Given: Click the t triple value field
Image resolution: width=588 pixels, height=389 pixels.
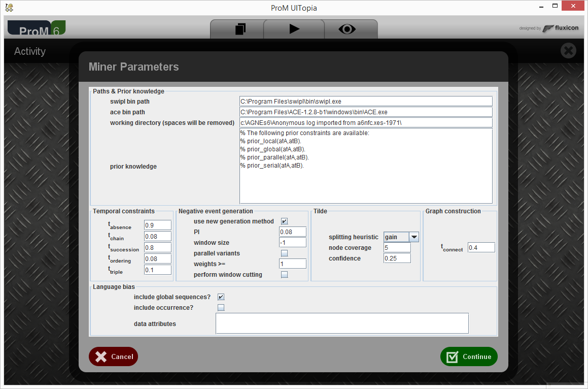Looking at the screenshot, I should (157, 270).
